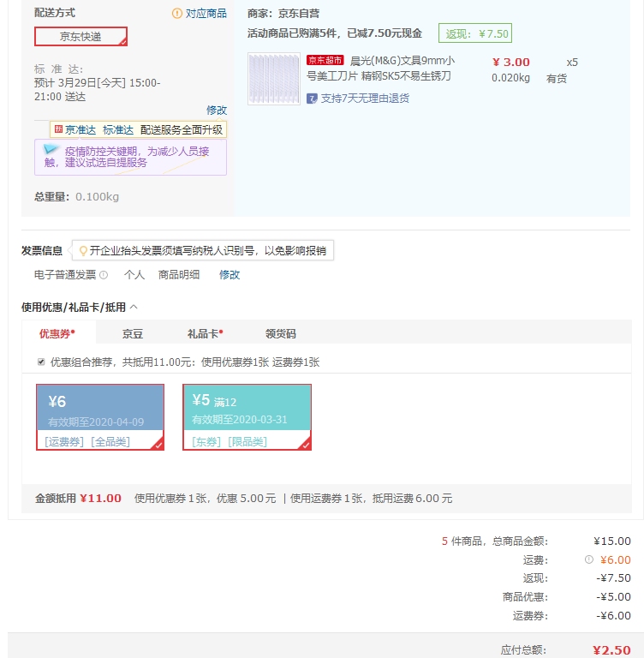
Task: Switch to the 优惠券 tab
Action: 57,333
